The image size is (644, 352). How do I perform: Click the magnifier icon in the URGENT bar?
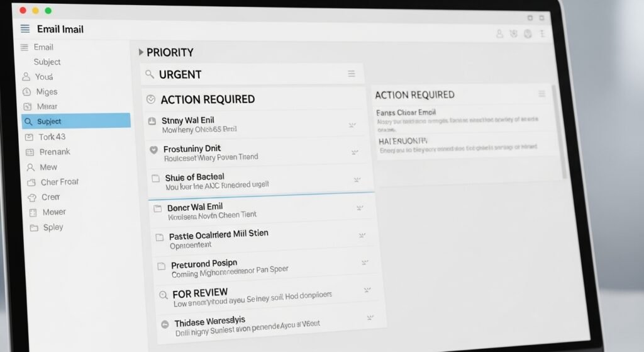pos(150,74)
